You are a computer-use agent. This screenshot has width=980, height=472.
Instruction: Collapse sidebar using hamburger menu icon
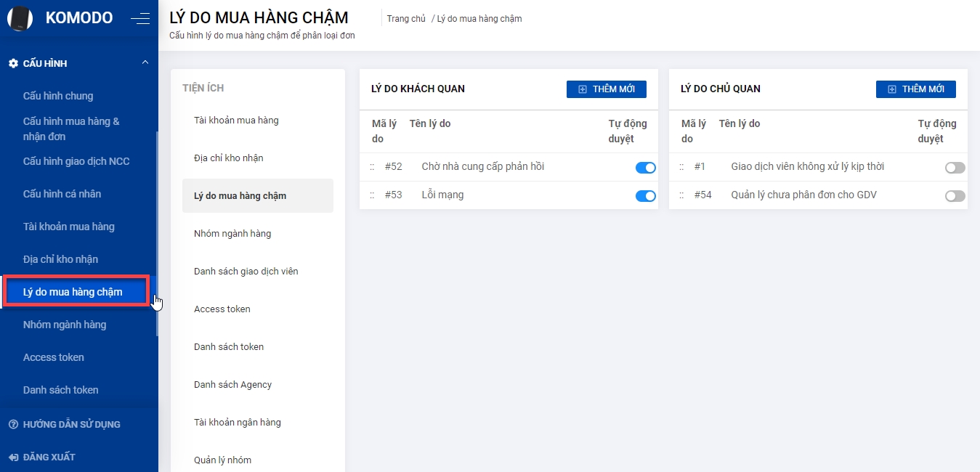click(140, 19)
